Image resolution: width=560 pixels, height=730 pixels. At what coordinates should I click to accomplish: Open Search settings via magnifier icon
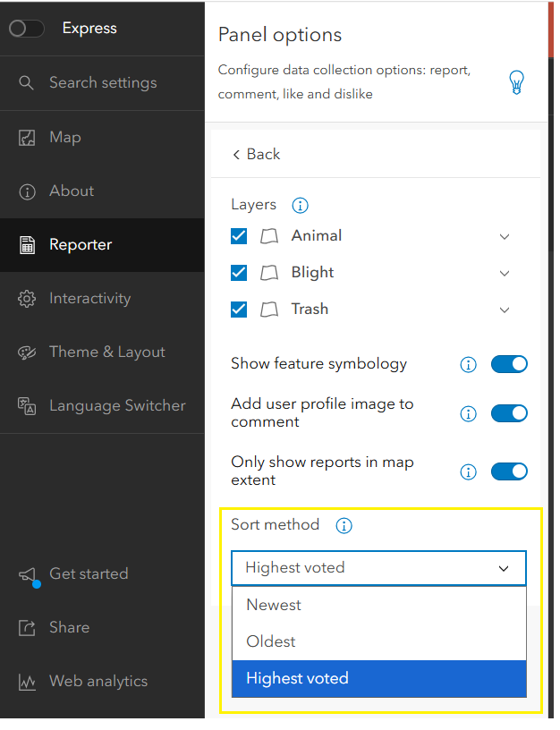27,83
